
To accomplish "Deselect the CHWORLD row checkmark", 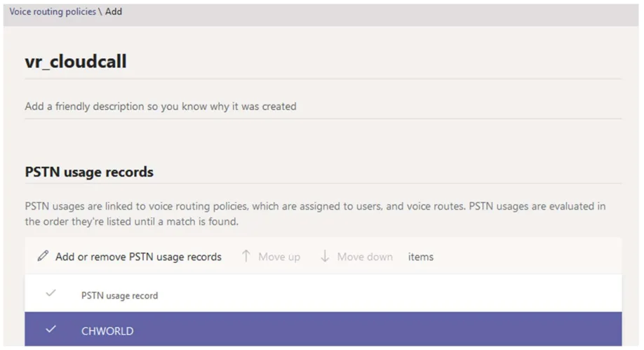I will coord(51,330).
